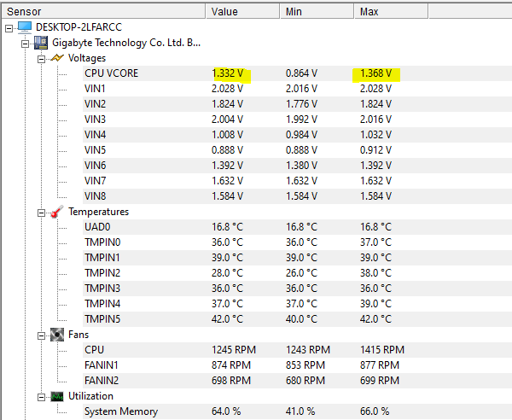The height and width of the screenshot is (420, 512).
Task: Click CPU fan max 1415 RPM
Action: tap(382, 350)
